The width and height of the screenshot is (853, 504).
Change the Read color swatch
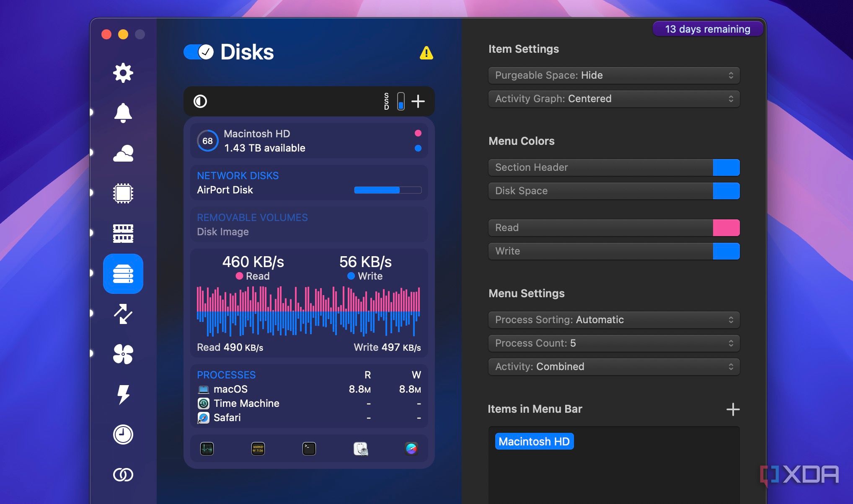tap(726, 228)
